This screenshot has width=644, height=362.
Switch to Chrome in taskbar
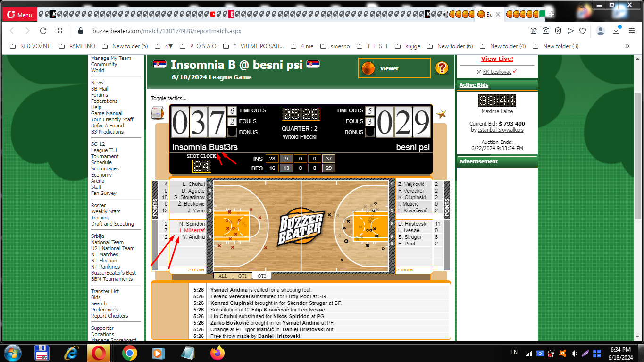(x=129, y=353)
